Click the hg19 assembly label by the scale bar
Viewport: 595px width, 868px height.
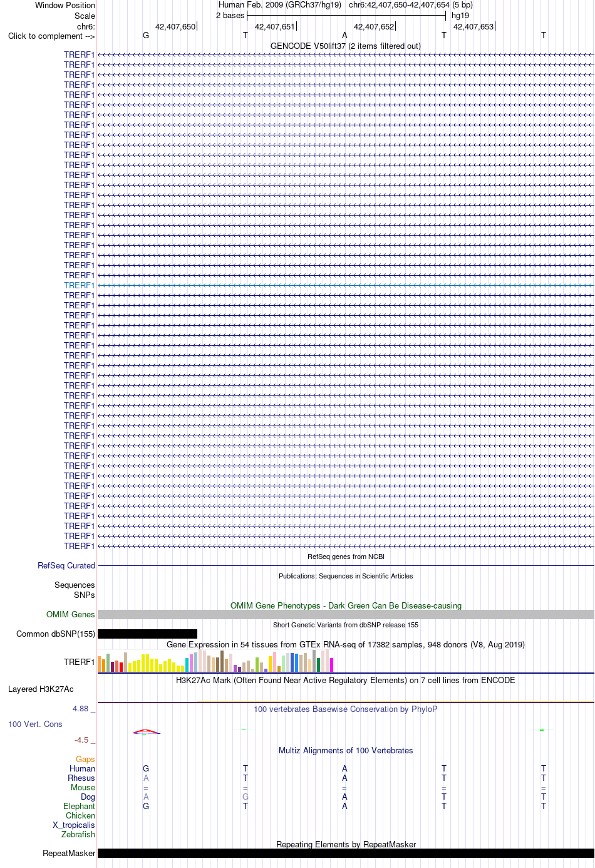point(460,16)
